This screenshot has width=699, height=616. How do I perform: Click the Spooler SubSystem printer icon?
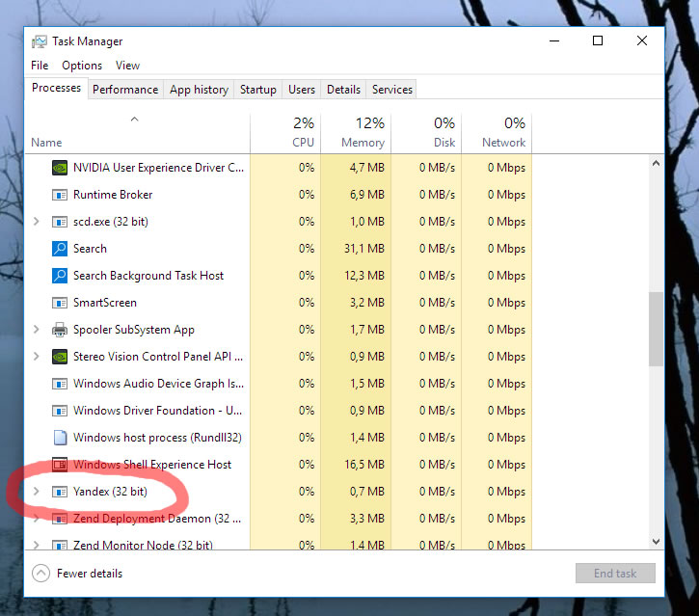tap(59, 330)
